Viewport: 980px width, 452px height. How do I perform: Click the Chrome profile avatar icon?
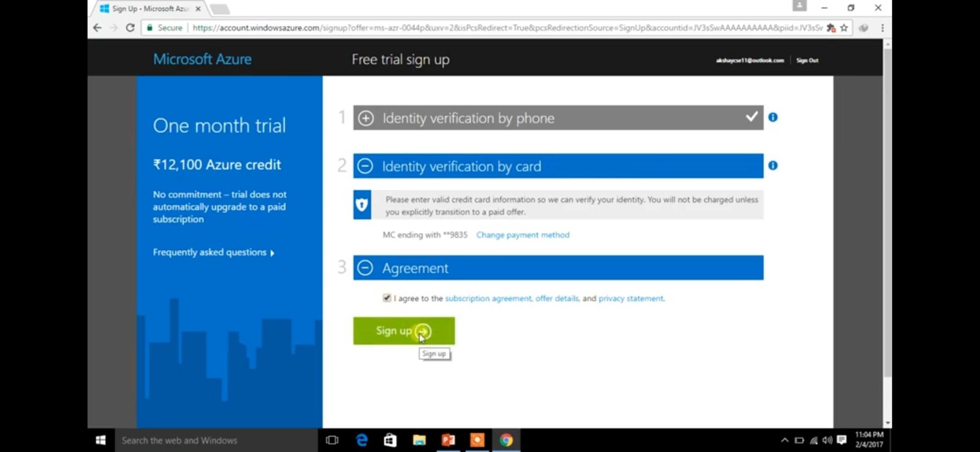(x=800, y=6)
